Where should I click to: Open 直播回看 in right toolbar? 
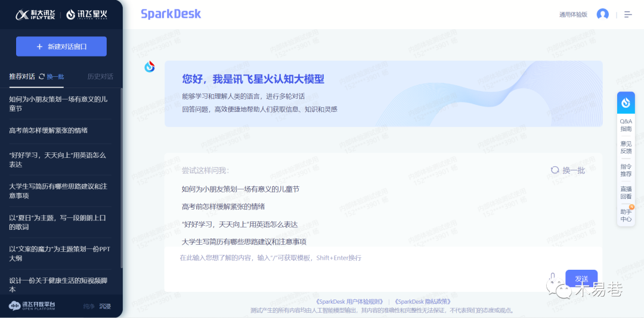coord(626,193)
